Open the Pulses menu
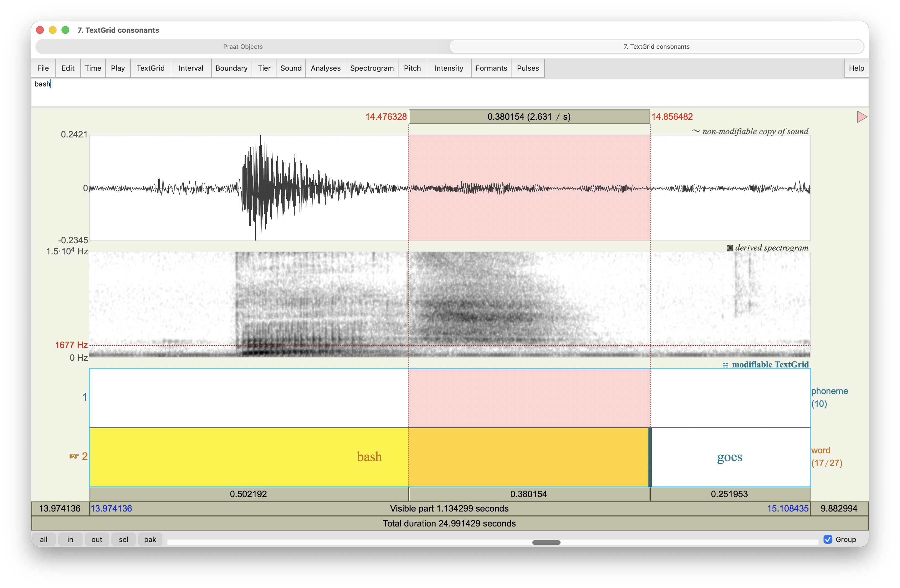The width and height of the screenshot is (900, 588). click(x=528, y=68)
